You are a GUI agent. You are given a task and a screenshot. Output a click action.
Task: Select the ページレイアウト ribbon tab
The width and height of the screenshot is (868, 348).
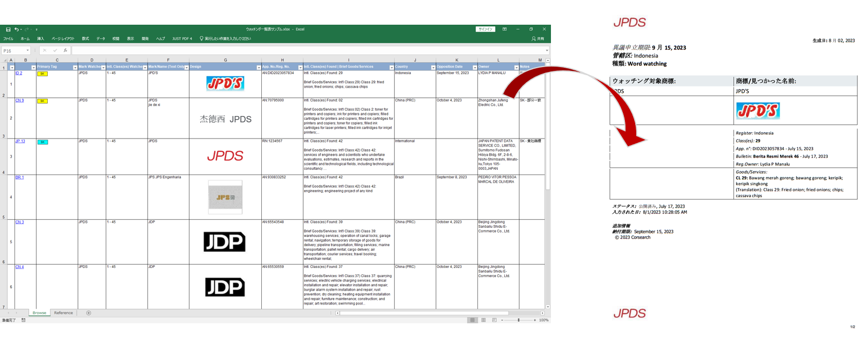[63, 39]
